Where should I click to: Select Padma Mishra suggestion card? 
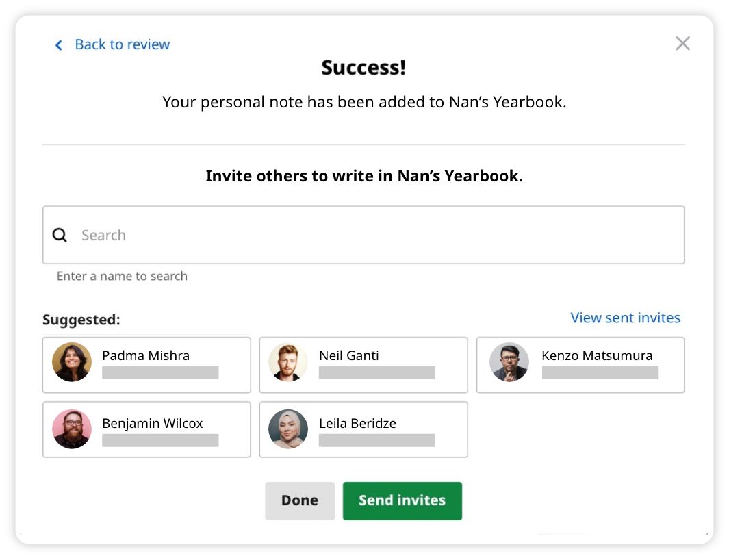pyautogui.click(x=146, y=365)
